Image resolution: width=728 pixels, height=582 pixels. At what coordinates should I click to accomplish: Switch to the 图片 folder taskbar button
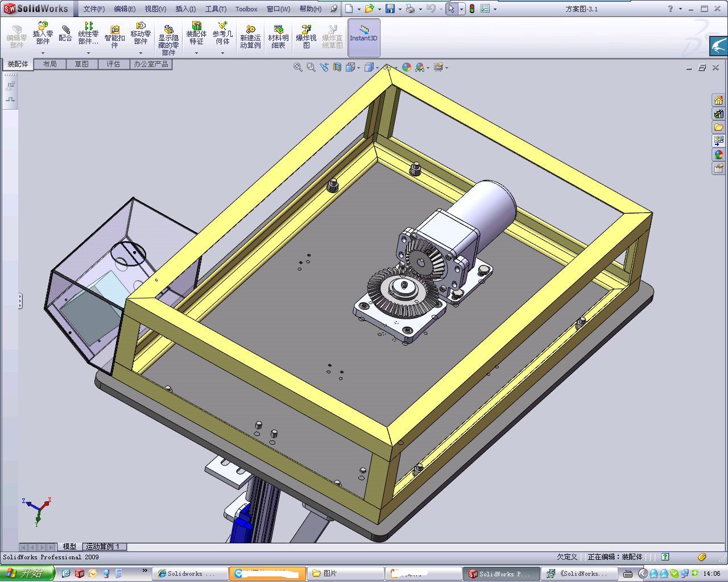pyautogui.click(x=345, y=573)
